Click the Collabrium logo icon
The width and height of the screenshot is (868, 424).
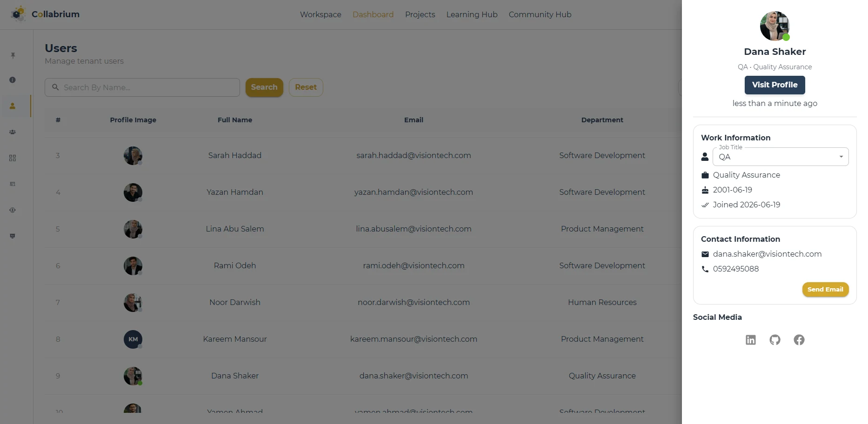(x=18, y=14)
